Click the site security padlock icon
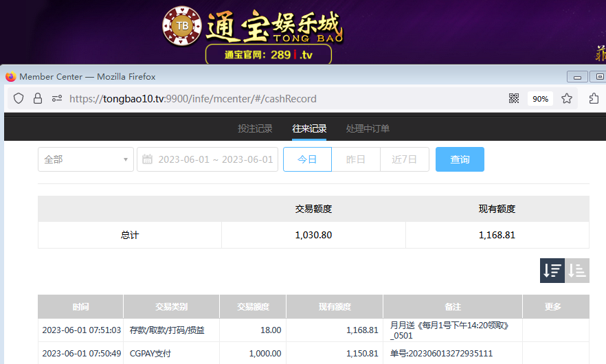Viewport: 606px width, 364px height. [x=38, y=99]
